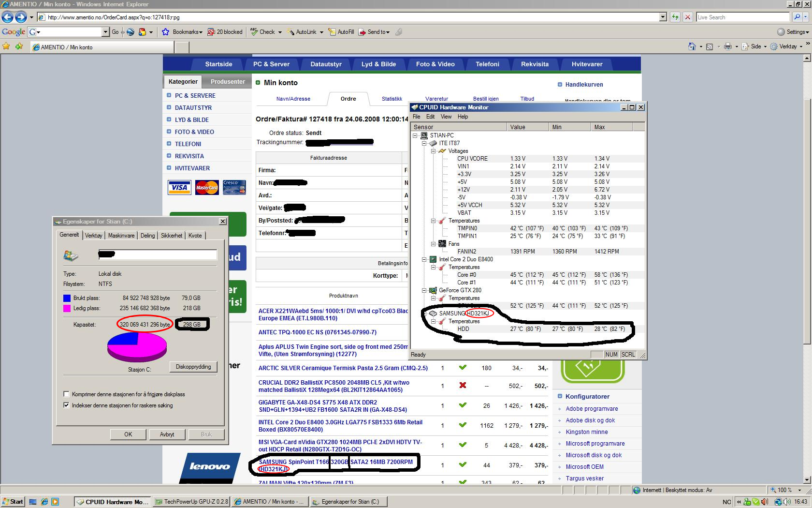Screen dimensions: 812x508
Task: Collapse GeForce GTX 280 node
Action: pyautogui.click(x=424, y=290)
